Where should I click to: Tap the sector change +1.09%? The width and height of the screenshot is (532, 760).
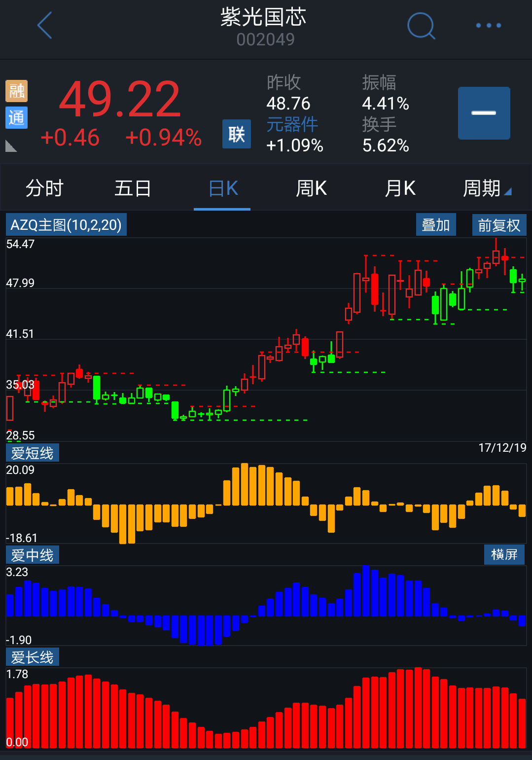(x=295, y=145)
